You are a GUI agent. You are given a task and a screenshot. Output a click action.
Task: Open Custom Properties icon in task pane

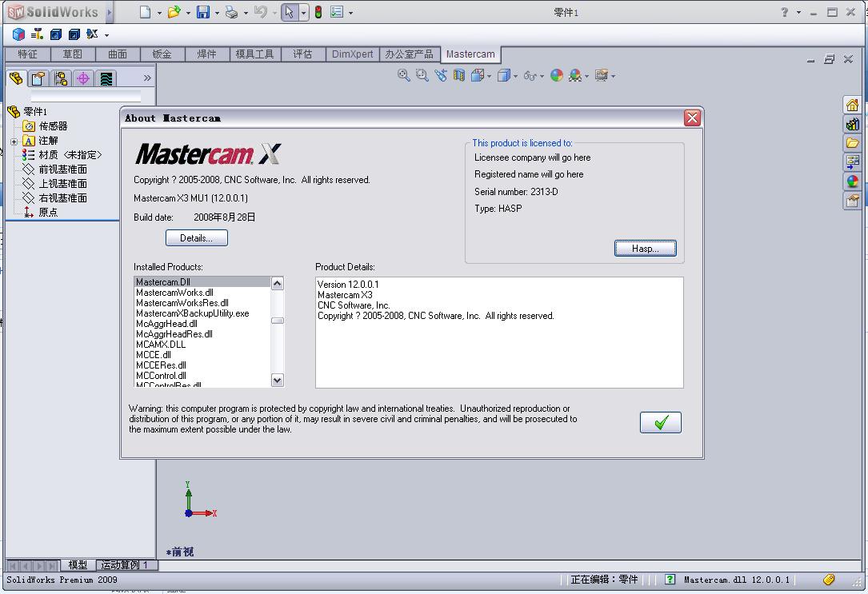point(853,200)
